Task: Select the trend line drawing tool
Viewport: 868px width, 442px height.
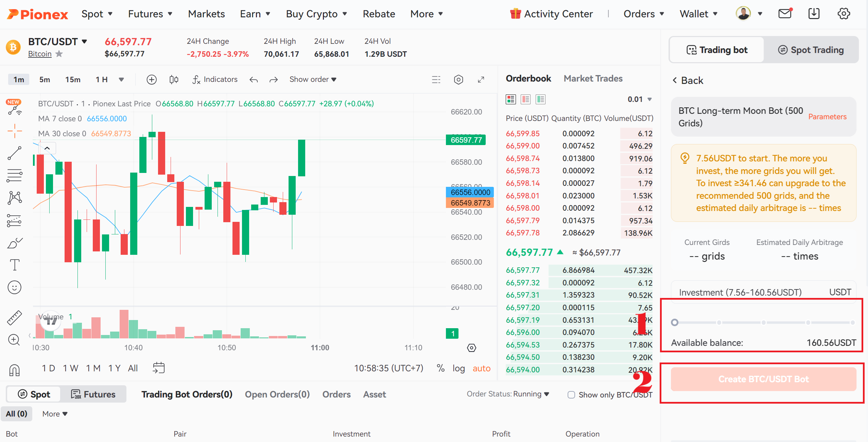Action: (15, 153)
